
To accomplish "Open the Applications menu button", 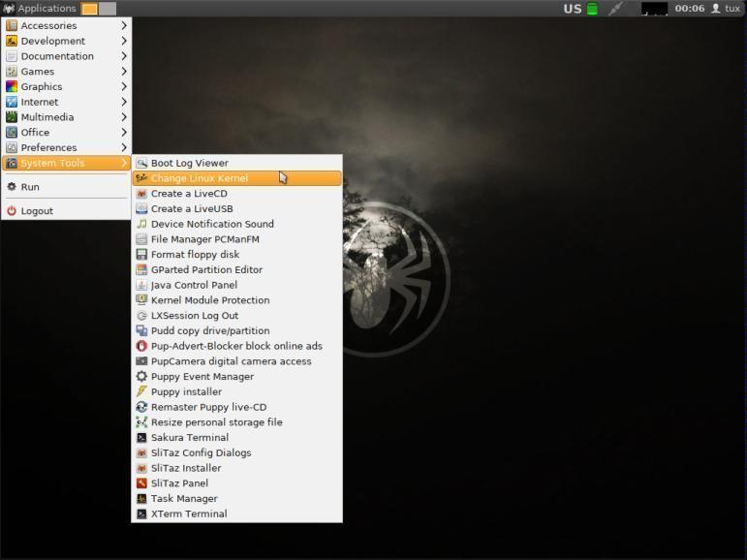I will [x=40, y=8].
